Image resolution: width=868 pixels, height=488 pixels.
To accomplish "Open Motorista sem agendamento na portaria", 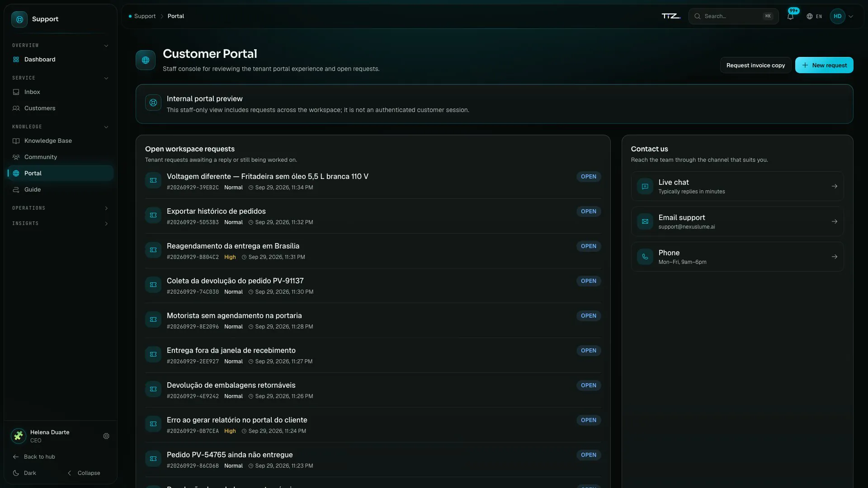I will (x=234, y=316).
